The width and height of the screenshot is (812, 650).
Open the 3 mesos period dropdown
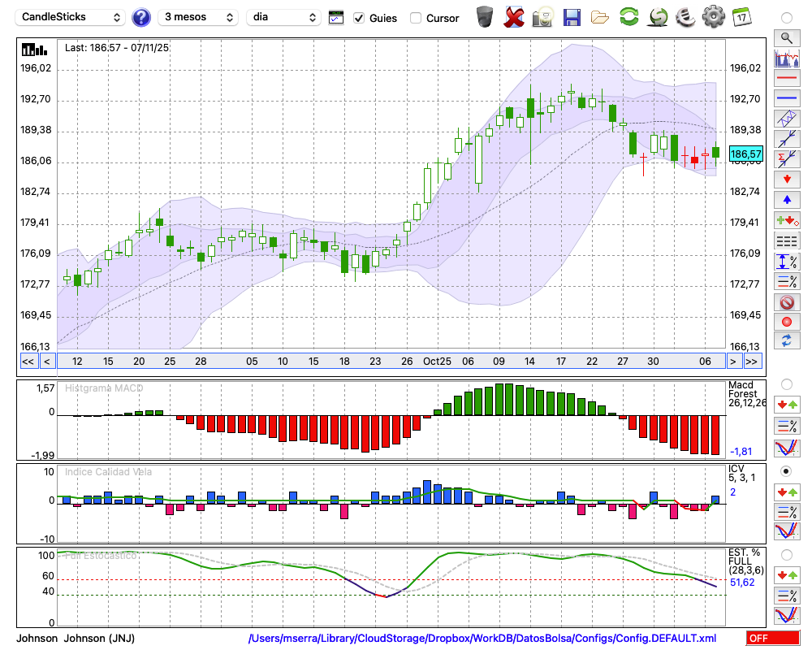point(199,17)
